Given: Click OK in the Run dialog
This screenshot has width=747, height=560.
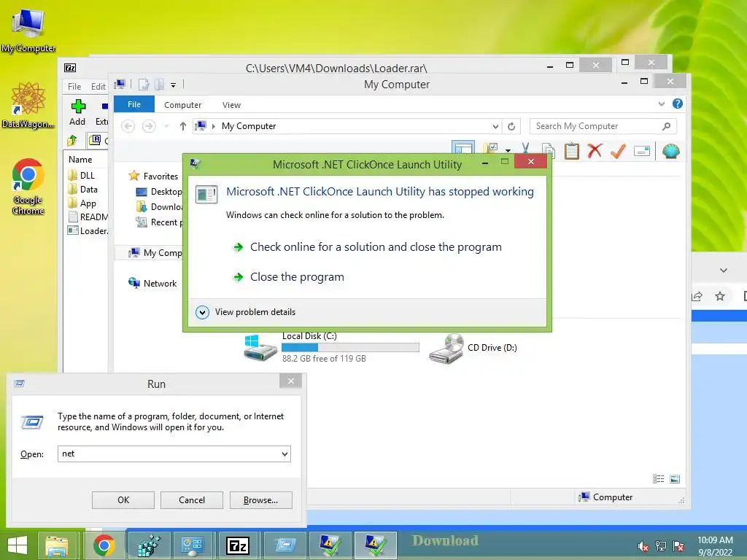Looking at the screenshot, I should point(123,500).
